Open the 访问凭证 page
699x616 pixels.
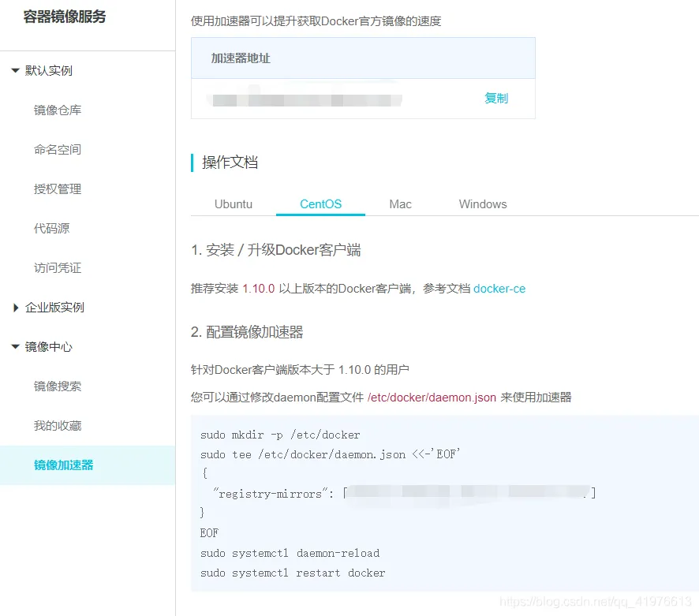click(x=57, y=267)
